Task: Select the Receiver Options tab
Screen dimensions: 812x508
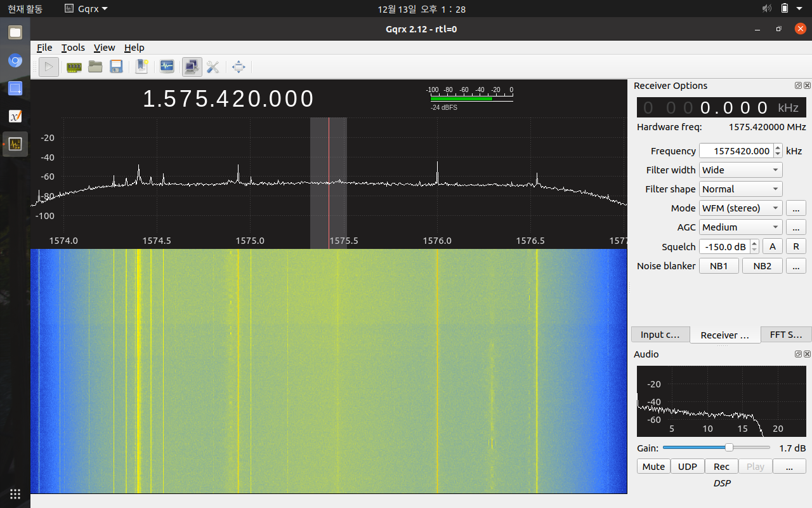Action: click(725, 335)
